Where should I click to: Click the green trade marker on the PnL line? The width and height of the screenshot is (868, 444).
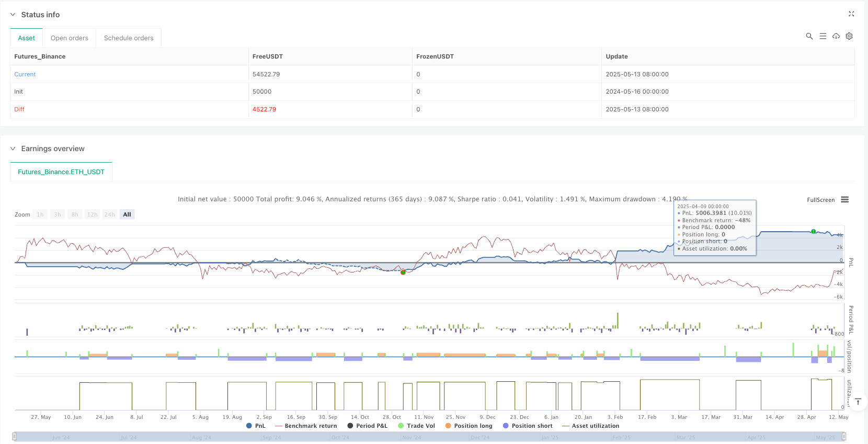(813, 231)
